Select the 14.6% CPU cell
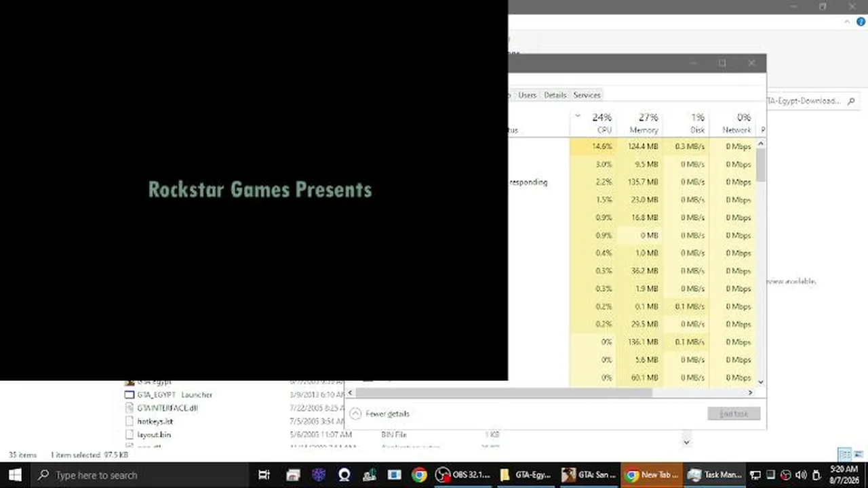868x488 pixels. pos(593,146)
